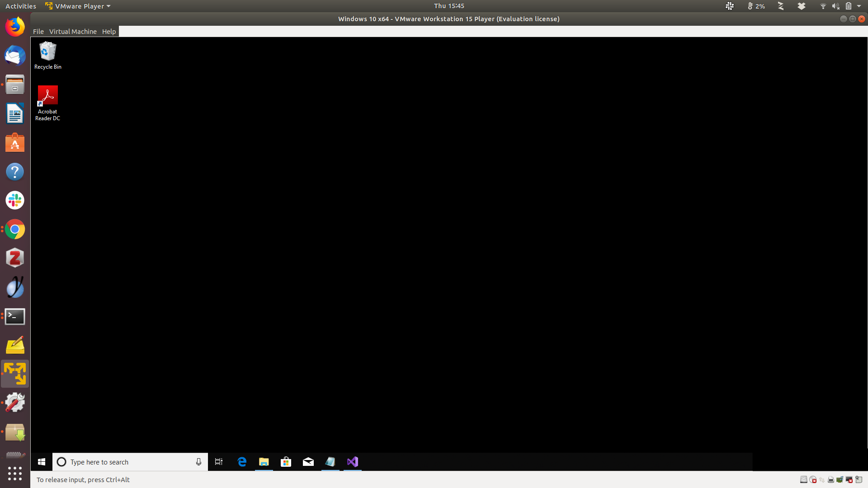Viewport: 868px width, 488px height.
Task: Click the network adapter status icon
Action: coord(822,479)
